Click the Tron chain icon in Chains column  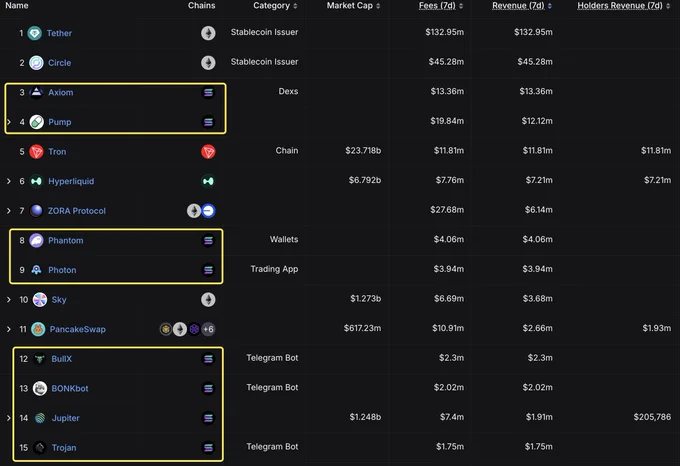(x=208, y=152)
